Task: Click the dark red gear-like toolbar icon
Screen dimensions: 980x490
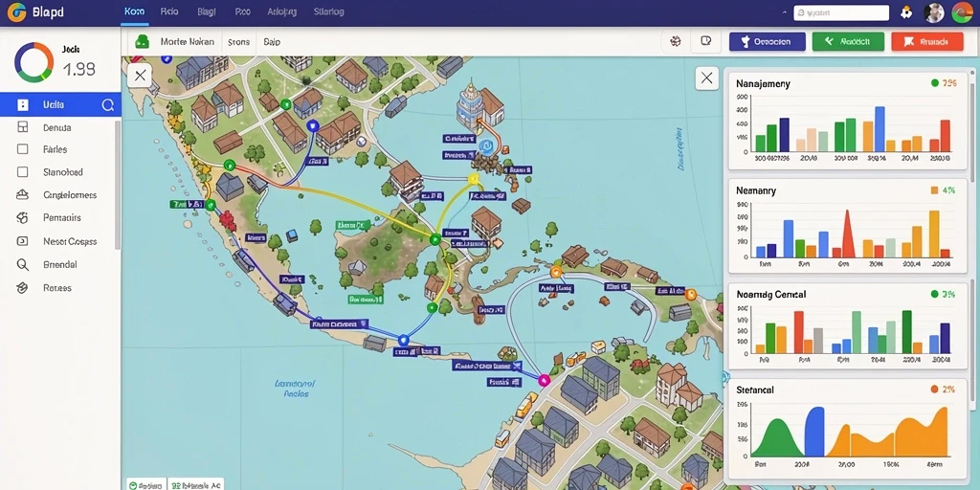Action: click(x=675, y=42)
